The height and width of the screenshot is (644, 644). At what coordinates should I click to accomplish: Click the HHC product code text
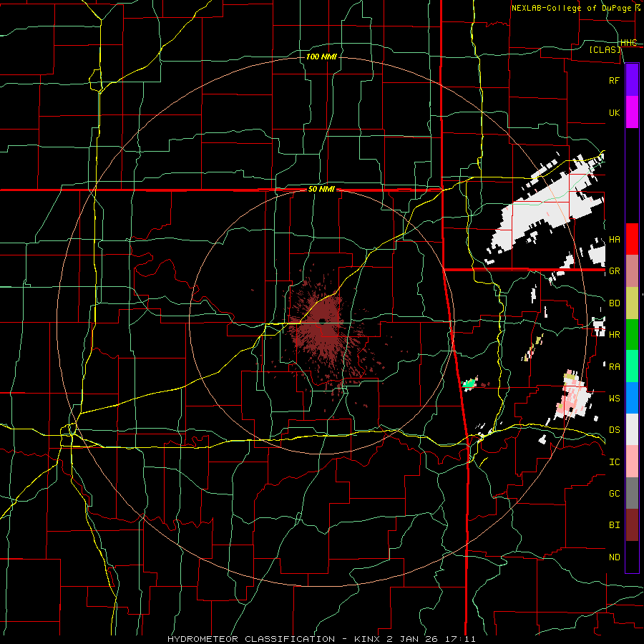point(629,43)
